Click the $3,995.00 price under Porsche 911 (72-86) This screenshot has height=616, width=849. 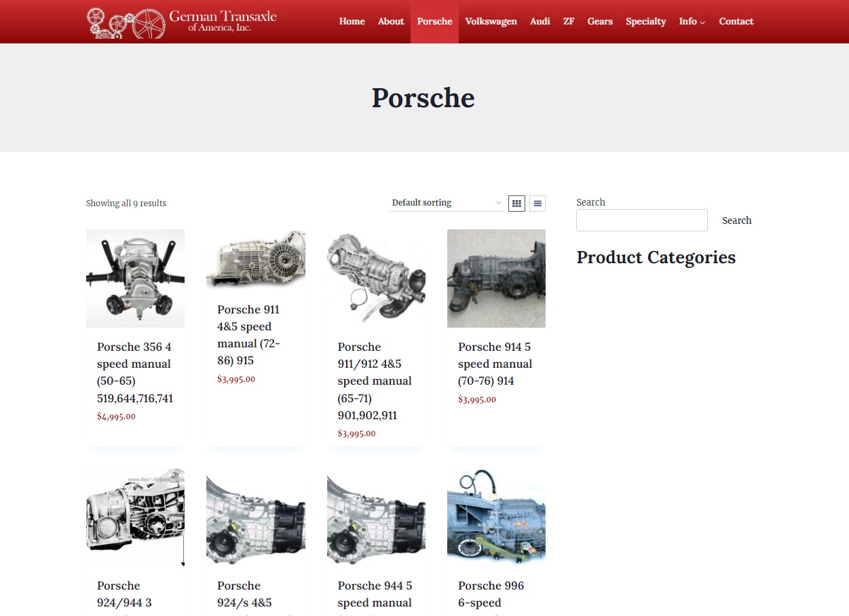click(236, 379)
